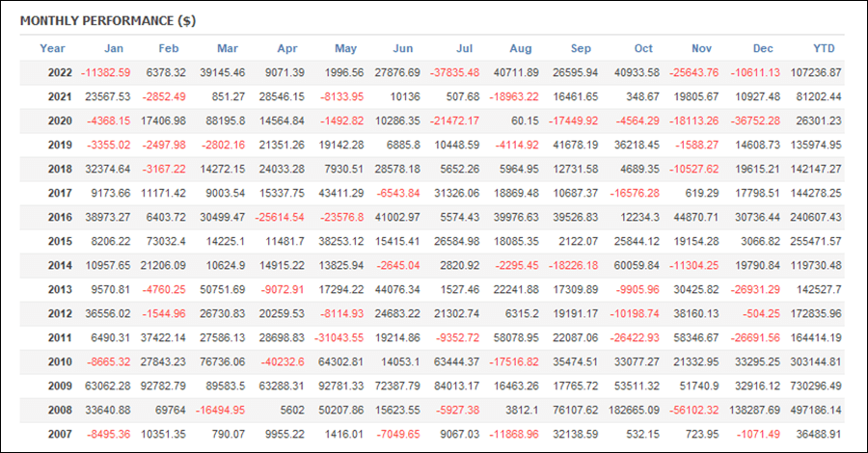Select the 2018 YTD value 142147.27

[815, 170]
